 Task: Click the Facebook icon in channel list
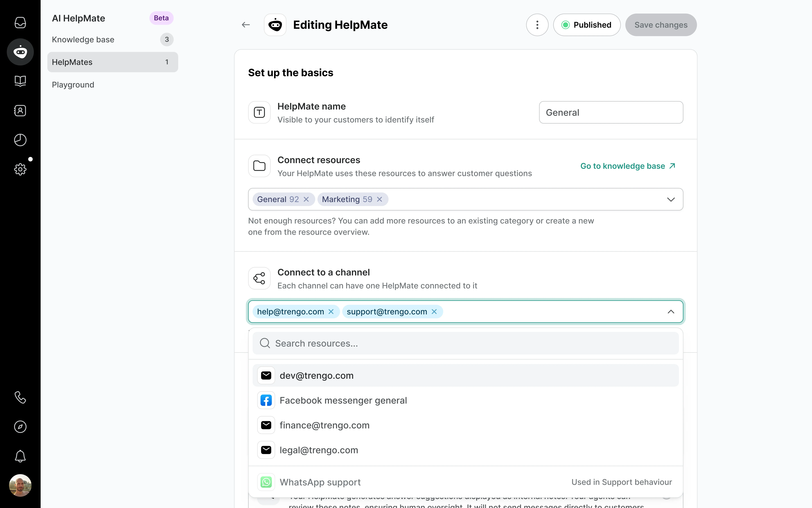pos(266,400)
